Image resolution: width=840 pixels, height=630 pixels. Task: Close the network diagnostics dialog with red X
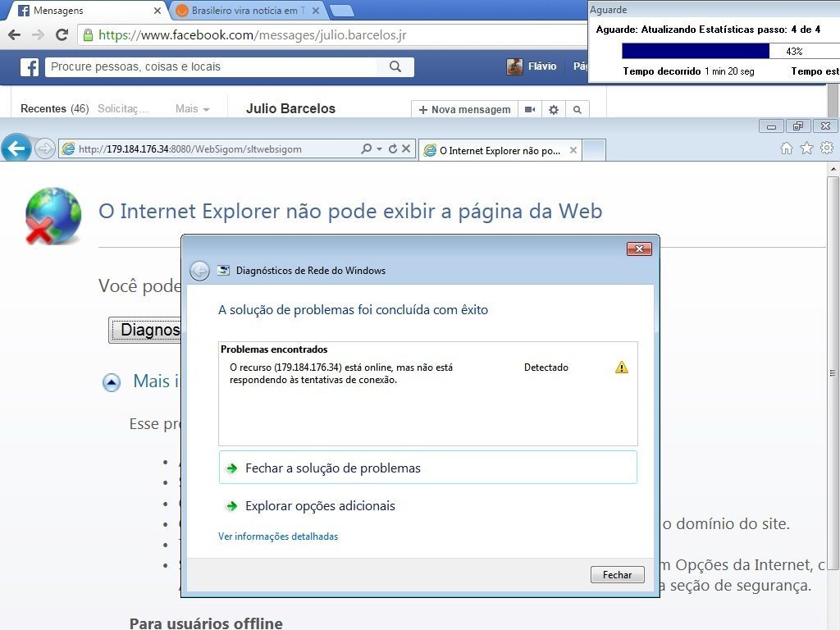(x=639, y=249)
